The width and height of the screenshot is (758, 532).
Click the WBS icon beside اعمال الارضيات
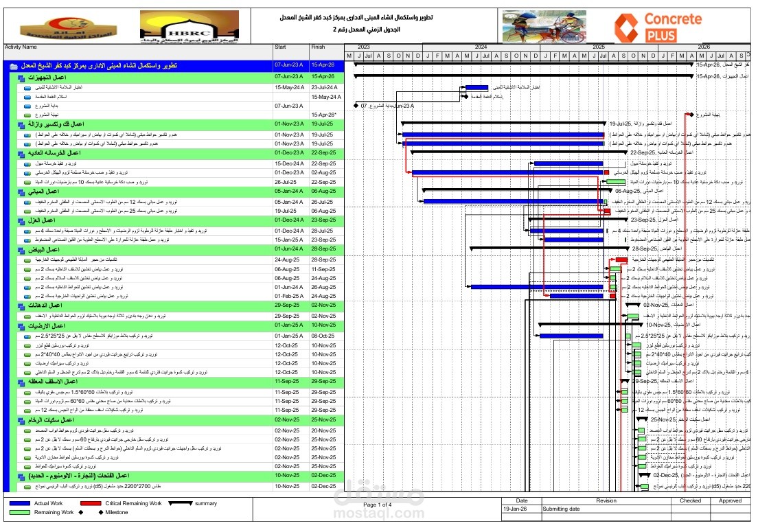[21, 327]
